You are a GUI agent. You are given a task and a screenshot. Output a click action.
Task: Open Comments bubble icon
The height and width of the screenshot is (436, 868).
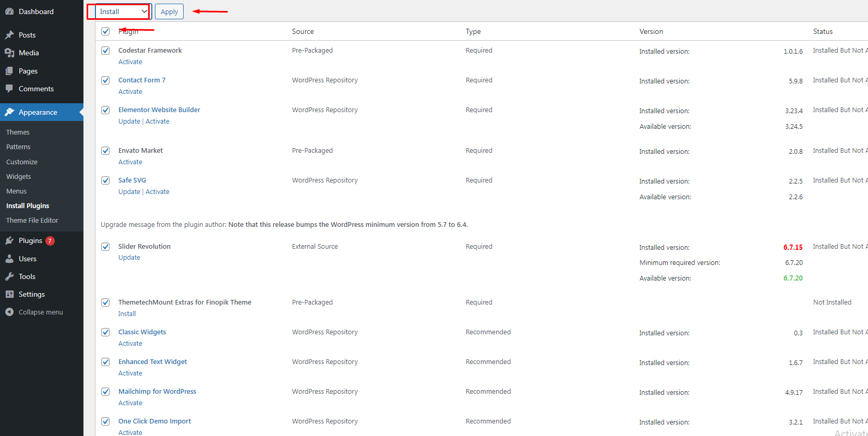click(9, 89)
